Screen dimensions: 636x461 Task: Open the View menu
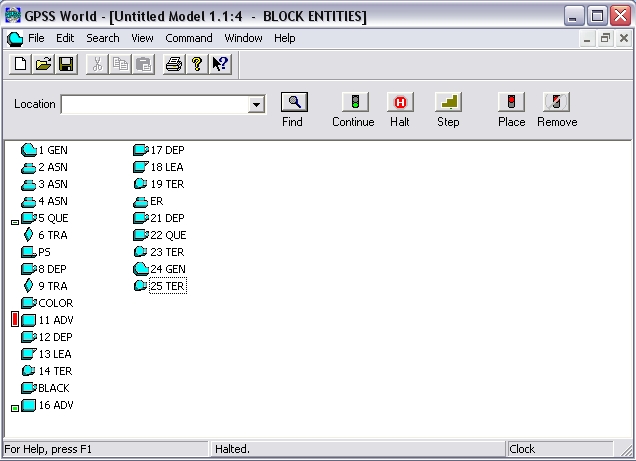[142, 38]
